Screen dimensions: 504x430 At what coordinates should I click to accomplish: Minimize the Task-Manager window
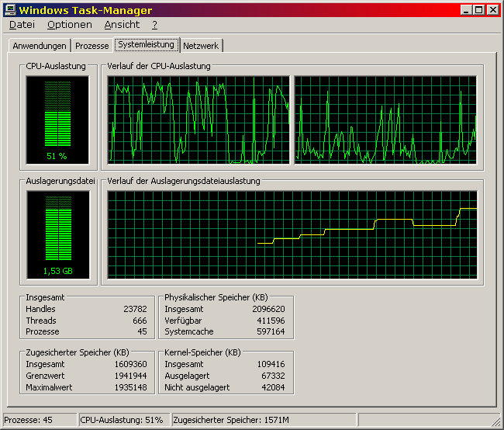point(466,10)
